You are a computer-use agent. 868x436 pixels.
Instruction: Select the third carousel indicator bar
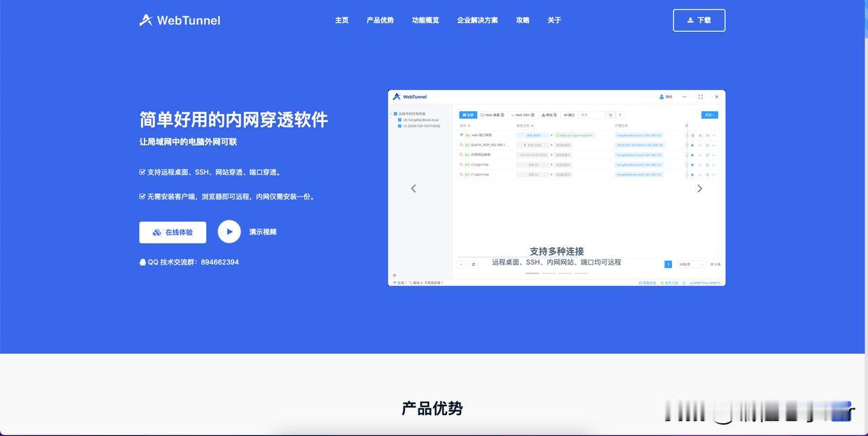565,273
